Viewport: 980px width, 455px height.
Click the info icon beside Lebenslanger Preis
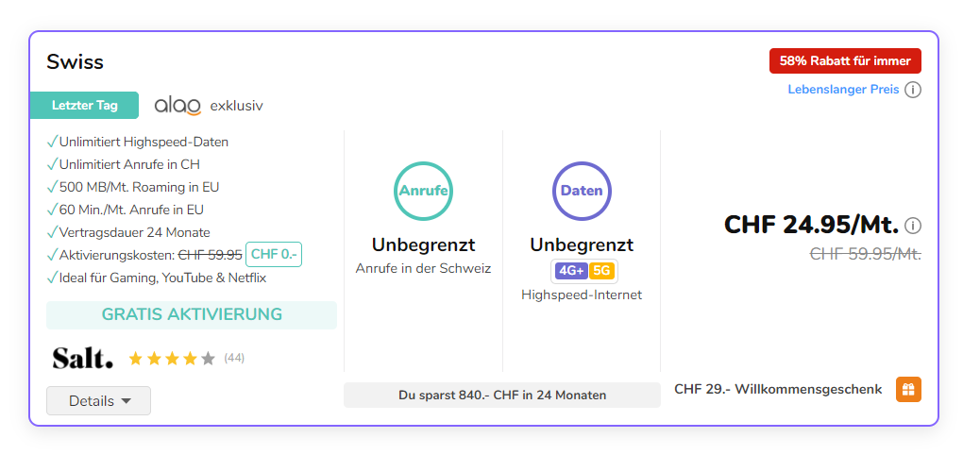(913, 90)
